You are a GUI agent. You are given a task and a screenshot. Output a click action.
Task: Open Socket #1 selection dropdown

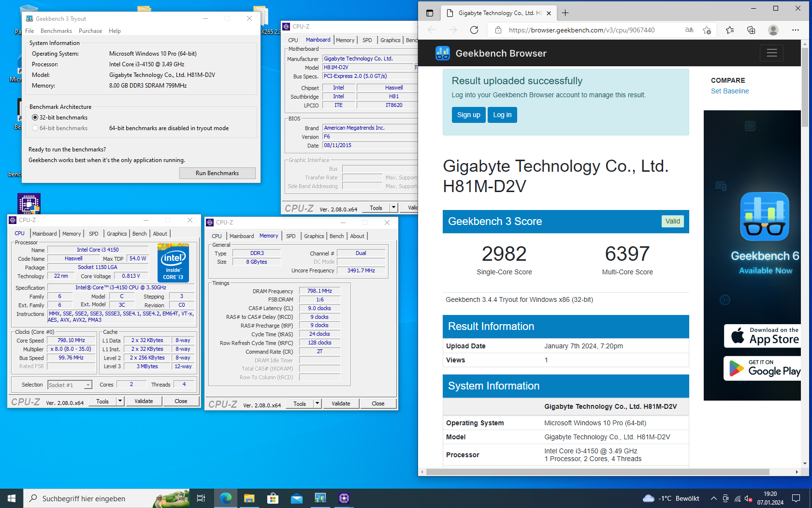(88, 385)
